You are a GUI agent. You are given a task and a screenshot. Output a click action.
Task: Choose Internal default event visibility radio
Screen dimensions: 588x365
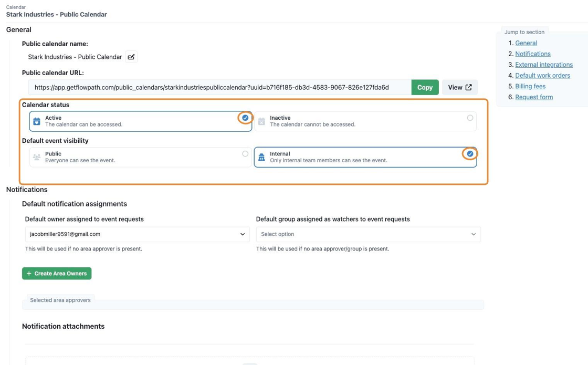(x=470, y=154)
